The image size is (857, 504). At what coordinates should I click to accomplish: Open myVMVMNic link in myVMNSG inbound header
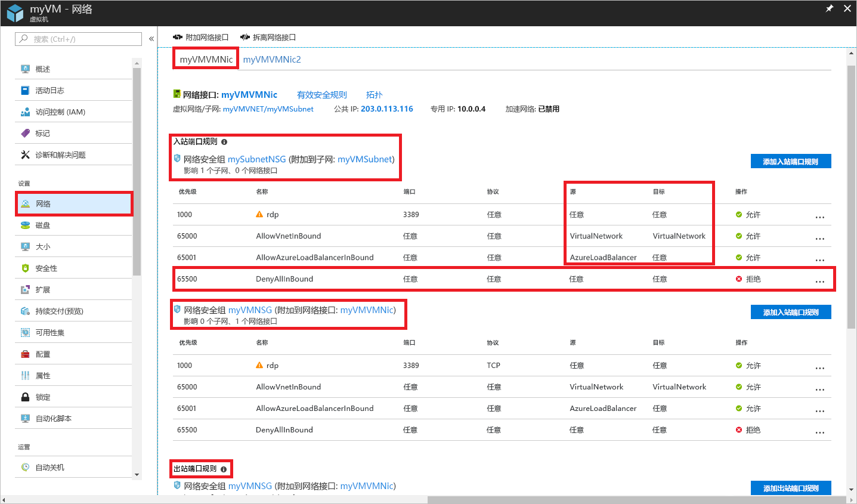pos(367,310)
